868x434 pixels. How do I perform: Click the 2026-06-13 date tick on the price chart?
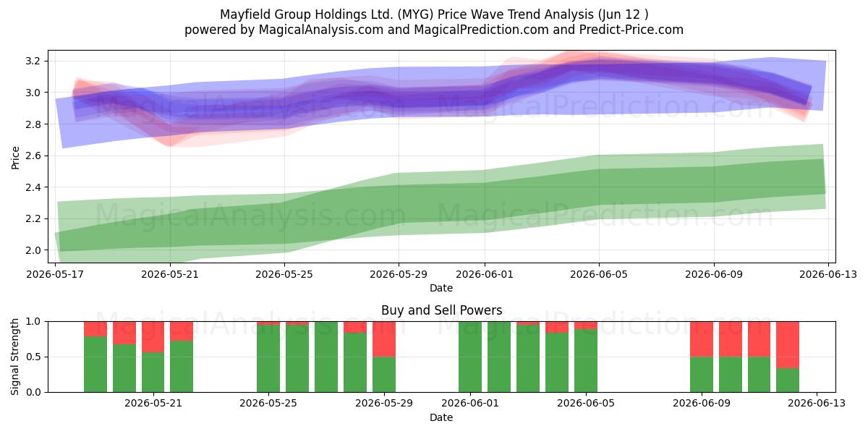click(x=827, y=274)
